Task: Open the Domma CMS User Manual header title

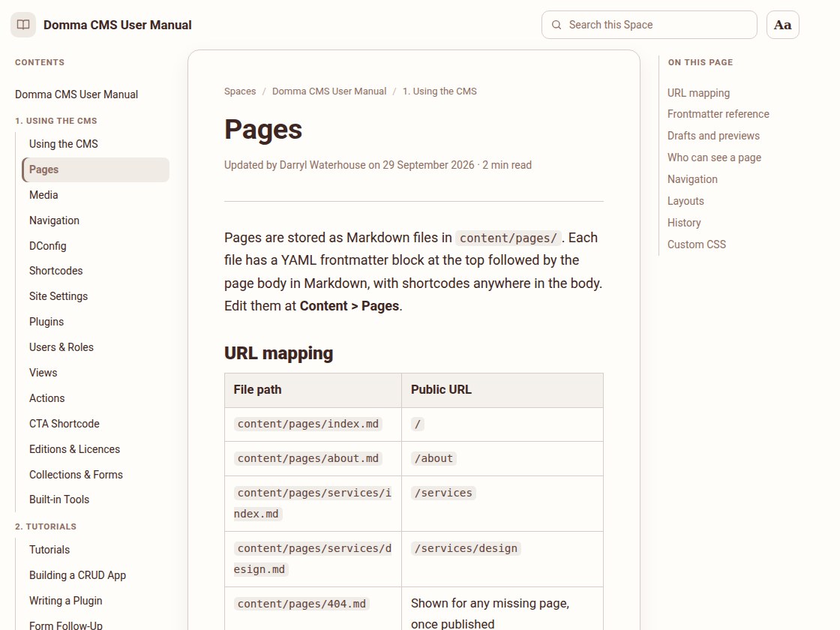Action: tap(117, 25)
